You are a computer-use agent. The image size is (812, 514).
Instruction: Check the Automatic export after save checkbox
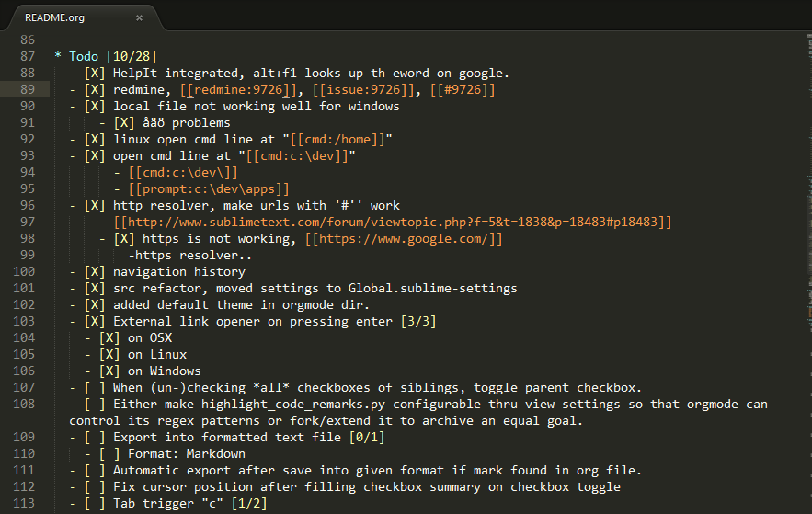click(95, 471)
